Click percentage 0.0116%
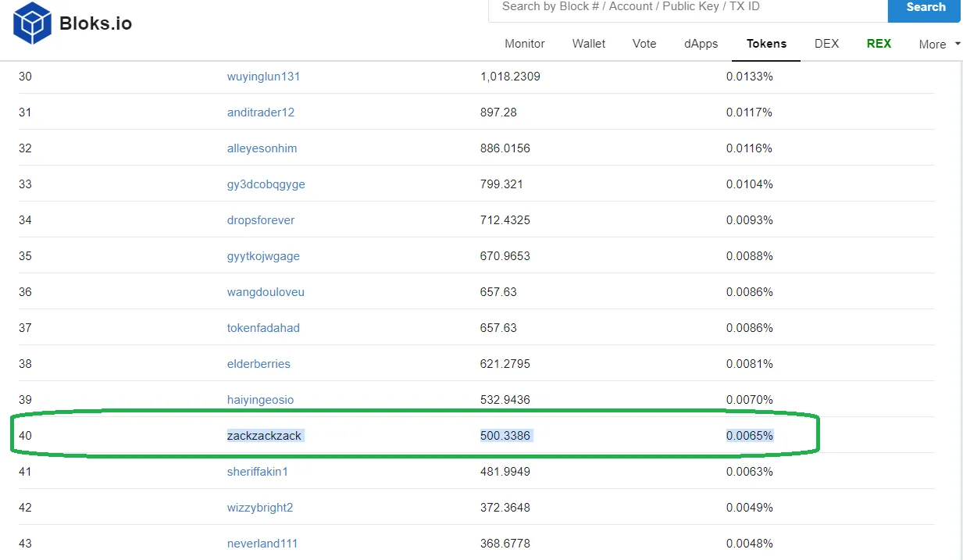This screenshot has width=963, height=560. (750, 148)
